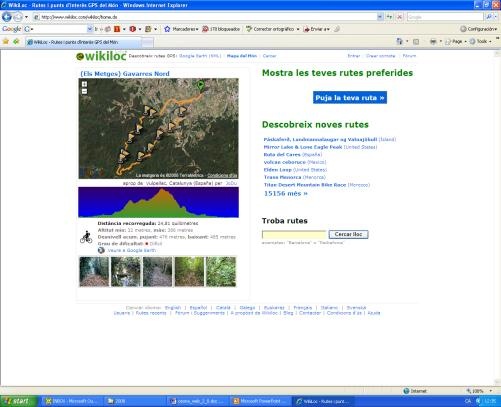
Task: Click the Enviar a toolbar button
Action: [x=316, y=29]
